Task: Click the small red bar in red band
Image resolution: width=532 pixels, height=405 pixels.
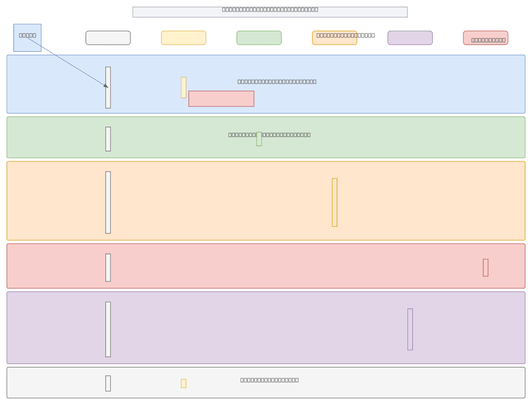Action: (x=485, y=268)
